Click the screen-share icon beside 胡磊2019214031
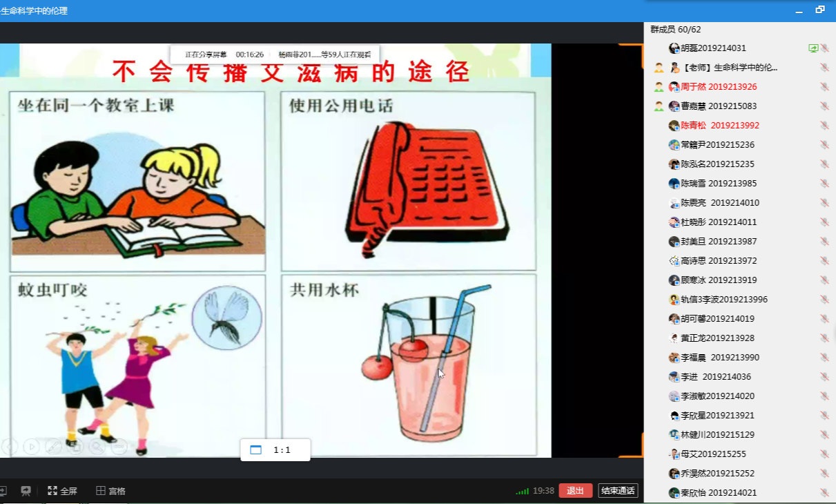Viewport: 836px width, 504px height. (x=813, y=48)
